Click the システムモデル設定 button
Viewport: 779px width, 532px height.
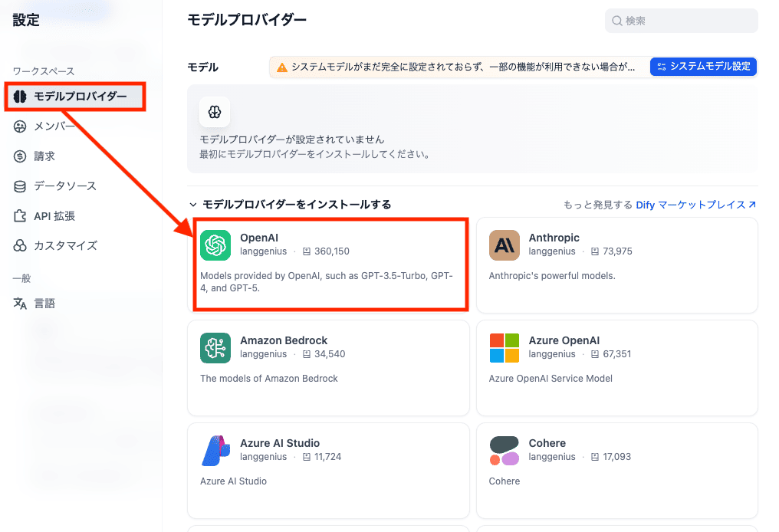pos(703,67)
